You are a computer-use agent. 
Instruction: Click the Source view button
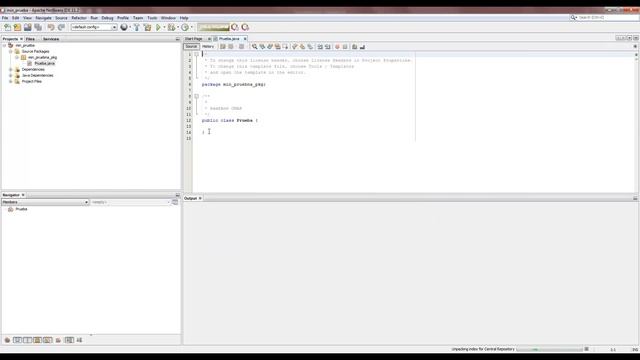(191, 47)
